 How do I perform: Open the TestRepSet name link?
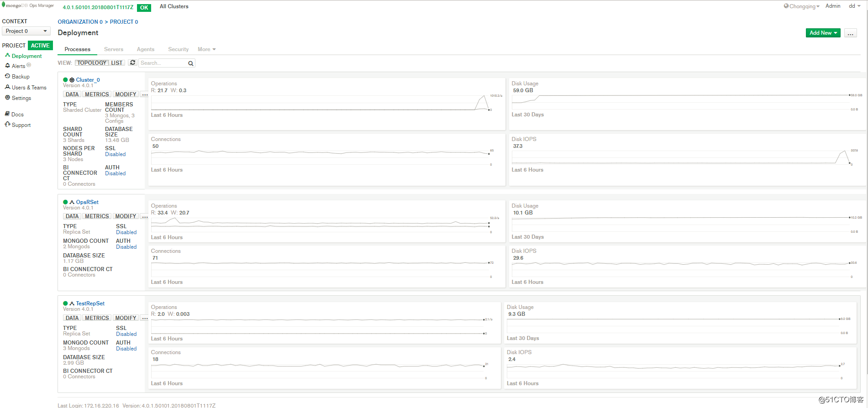pyautogui.click(x=90, y=303)
